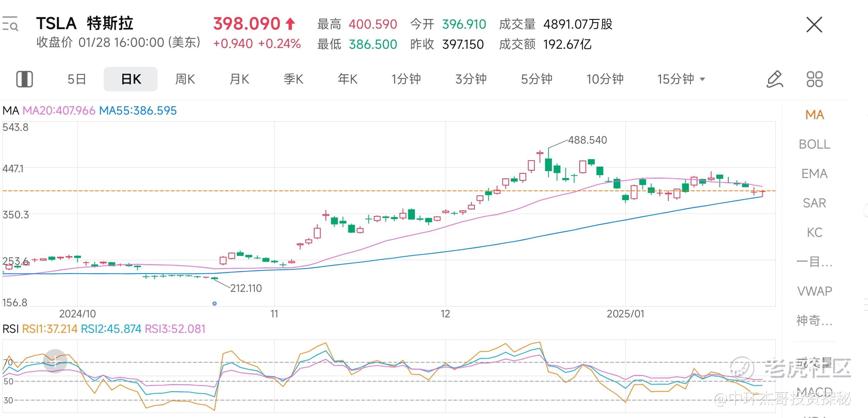The image size is (868, 418).
Task: Click the 212.110 low price label
Action: tap(246, 288)
